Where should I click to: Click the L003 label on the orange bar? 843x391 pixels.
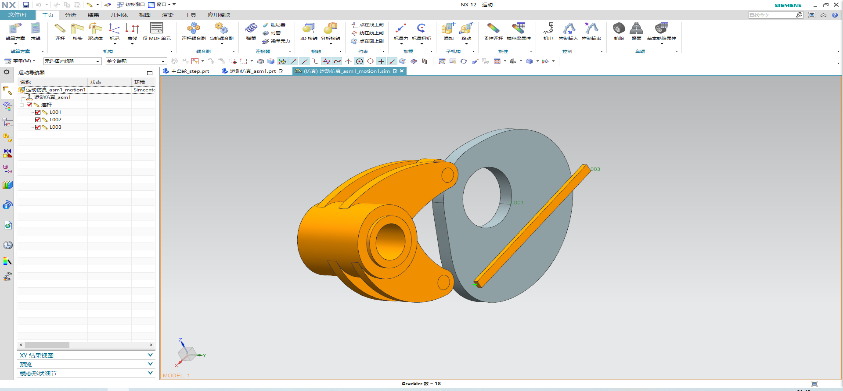[x=595, y=169]
